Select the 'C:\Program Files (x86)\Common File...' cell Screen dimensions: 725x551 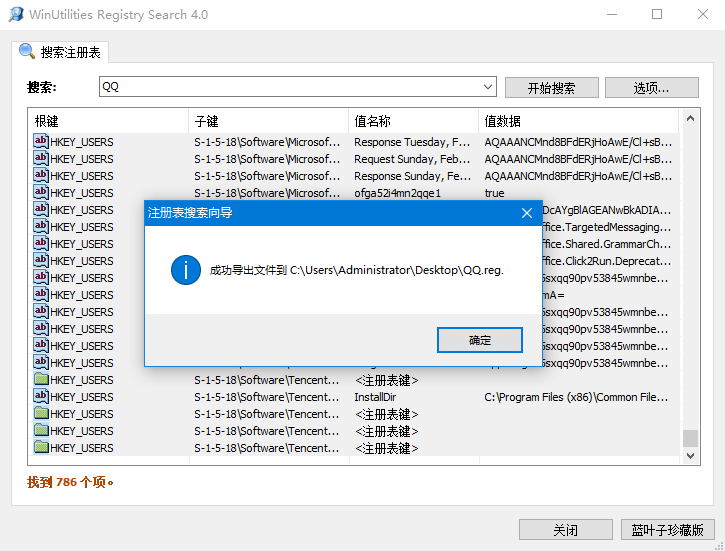pos(576,397)
